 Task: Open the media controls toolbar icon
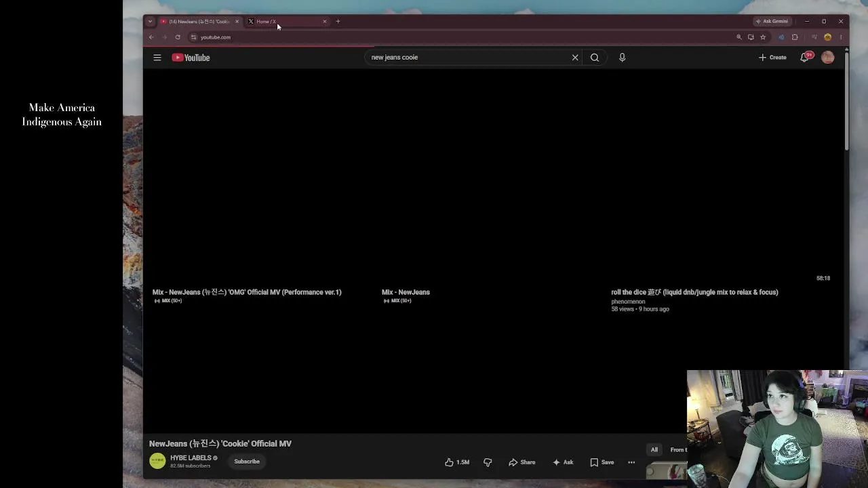click(x=814, y=37)
